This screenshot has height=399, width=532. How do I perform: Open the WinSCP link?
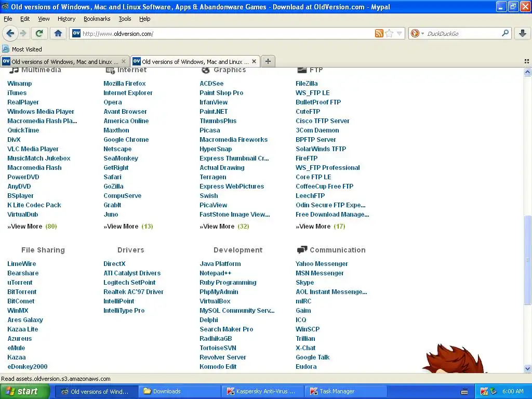308,329
